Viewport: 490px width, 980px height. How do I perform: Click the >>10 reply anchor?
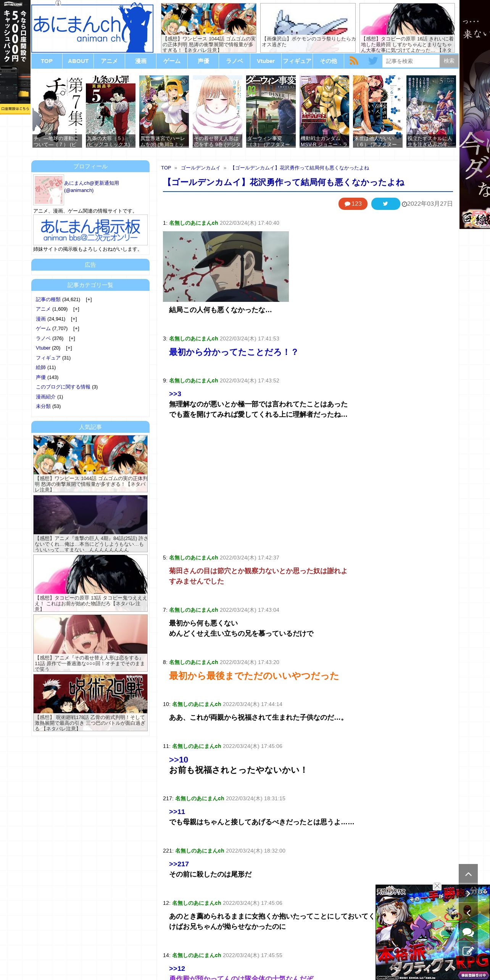(179, 759)
